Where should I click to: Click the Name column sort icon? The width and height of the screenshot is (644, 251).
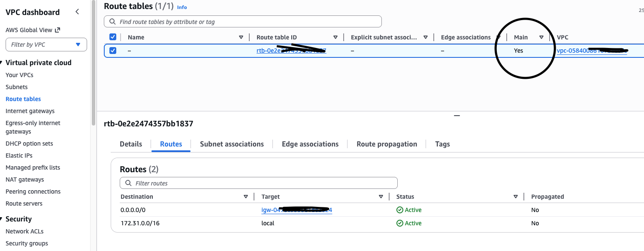click(x=241, y=37)
